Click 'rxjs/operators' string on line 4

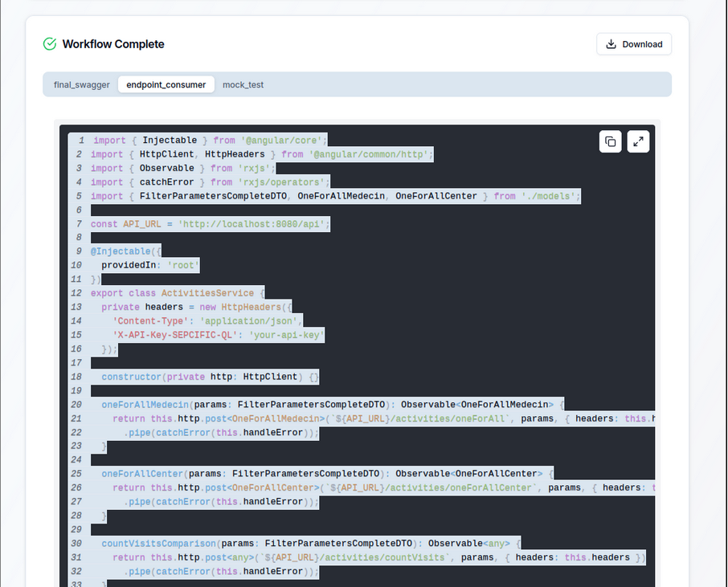(281, 182)
